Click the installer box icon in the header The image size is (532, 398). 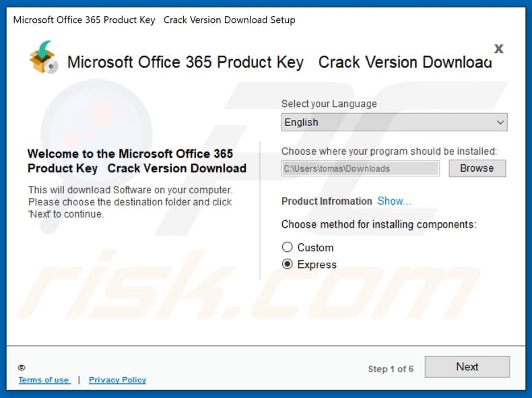click(43, 58)
